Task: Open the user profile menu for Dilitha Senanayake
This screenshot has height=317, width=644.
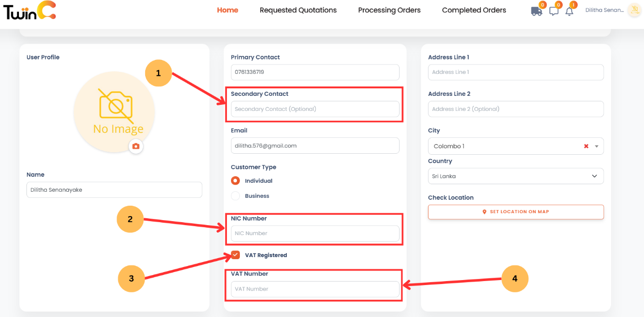Action: [x=605, y=10]
